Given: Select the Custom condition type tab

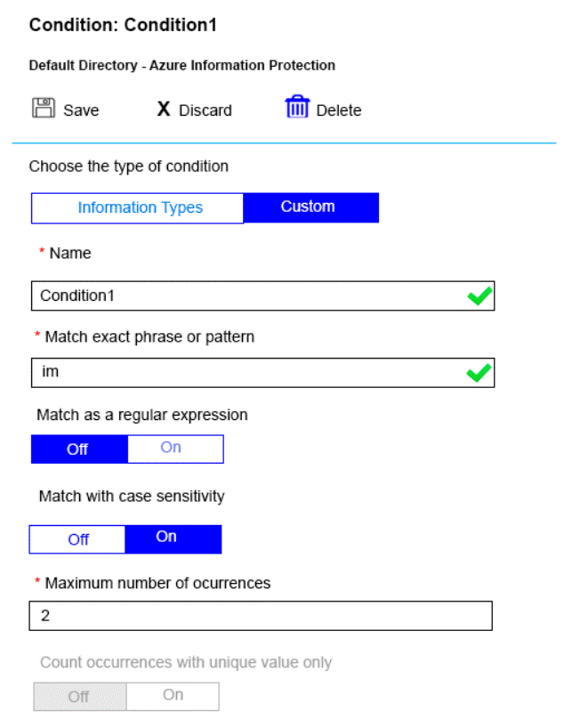Looking at the screenshot, I should pos(309,207).
